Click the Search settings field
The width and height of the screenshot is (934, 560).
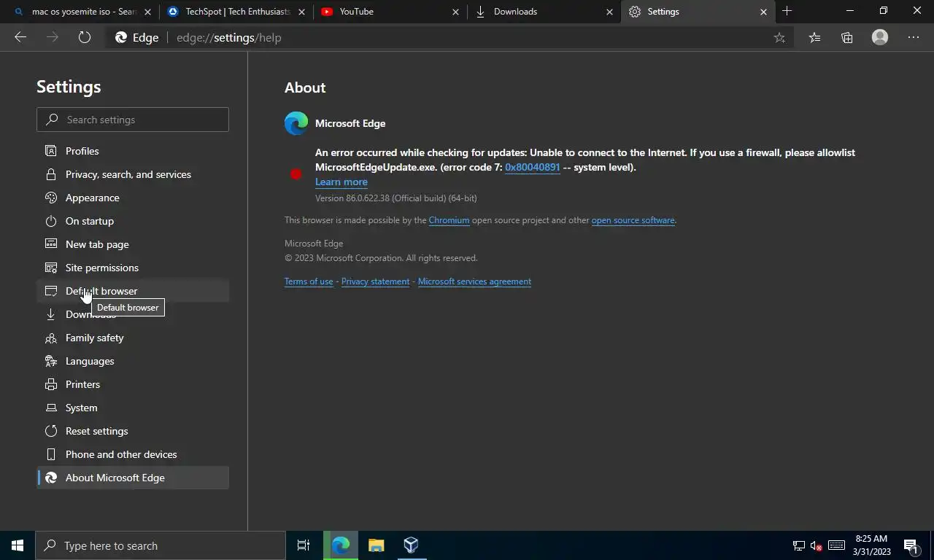pos(133,120)
